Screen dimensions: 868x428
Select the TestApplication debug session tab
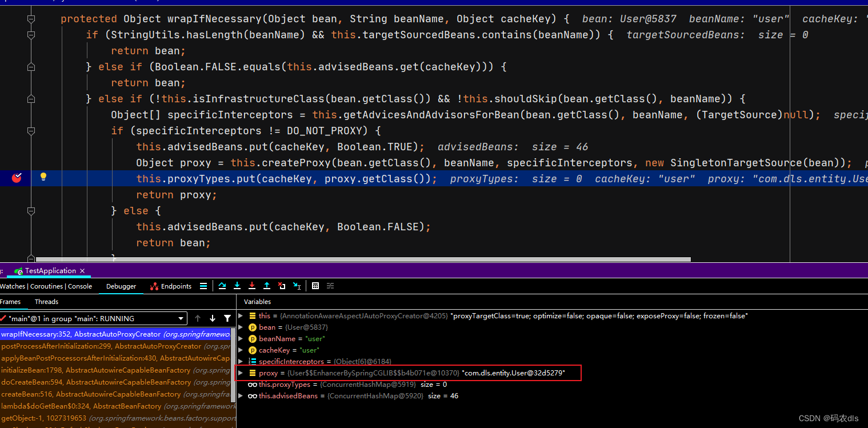coord(50,271)
